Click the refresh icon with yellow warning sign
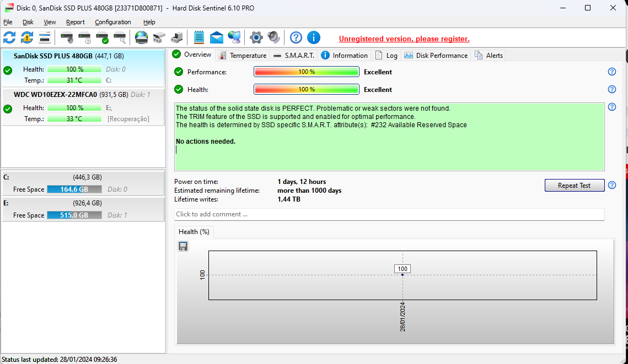 click(27, 37)
